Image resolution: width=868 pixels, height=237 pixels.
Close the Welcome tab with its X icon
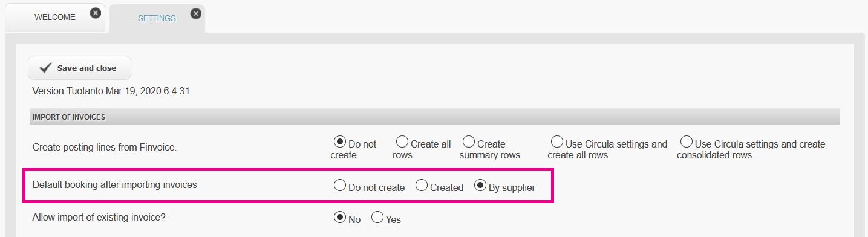96,13
